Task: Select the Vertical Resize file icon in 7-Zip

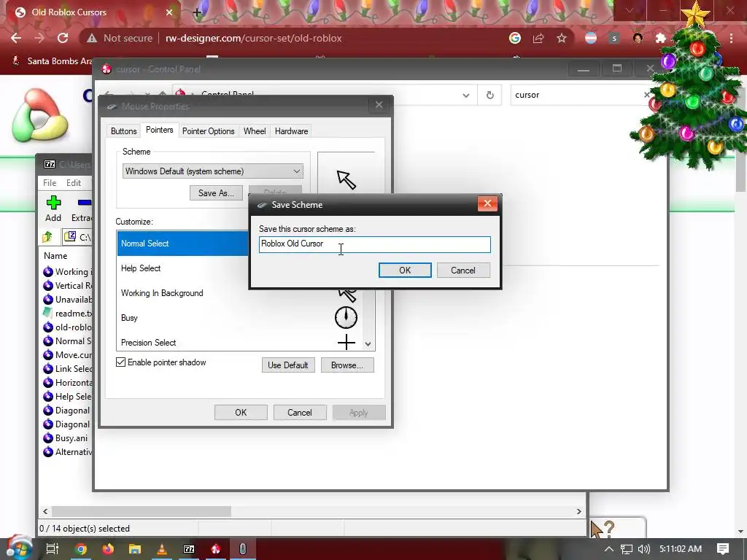Action: (x=48, y=286)
